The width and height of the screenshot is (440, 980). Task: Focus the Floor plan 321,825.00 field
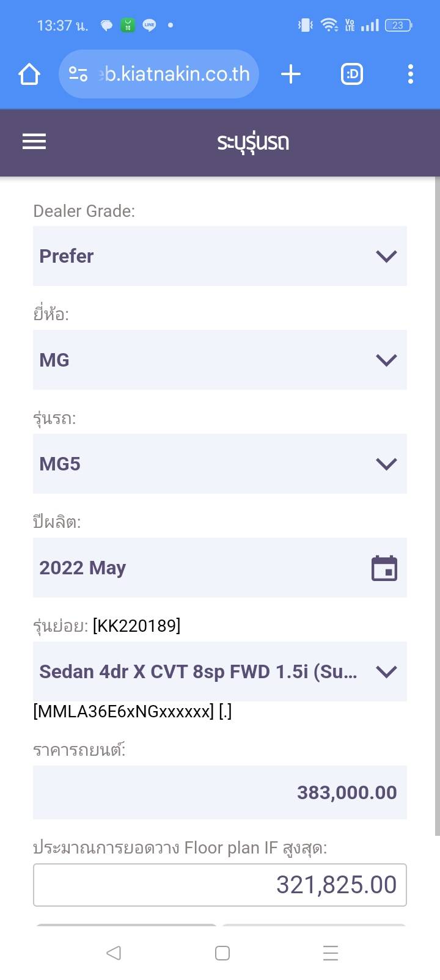coord(220,885)
